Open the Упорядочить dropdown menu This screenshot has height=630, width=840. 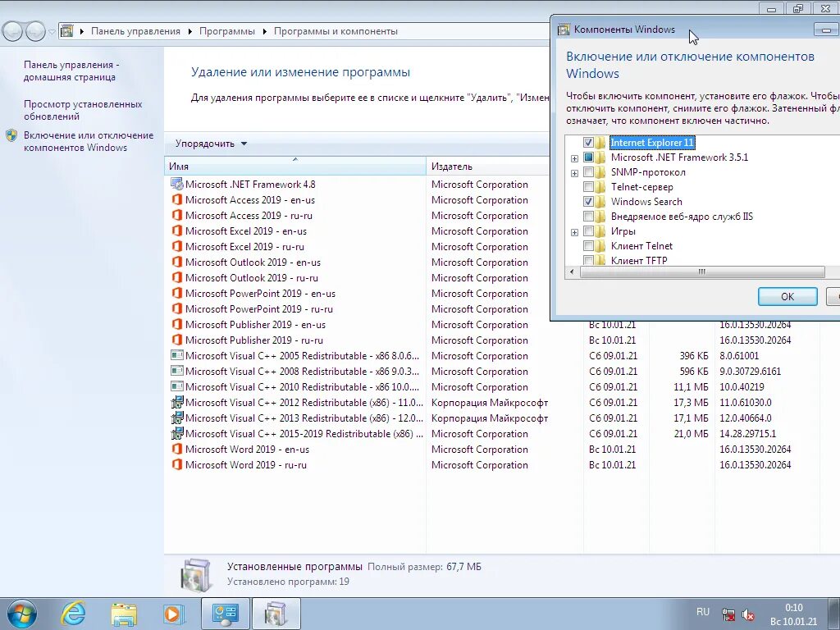(x=211, y=144)
